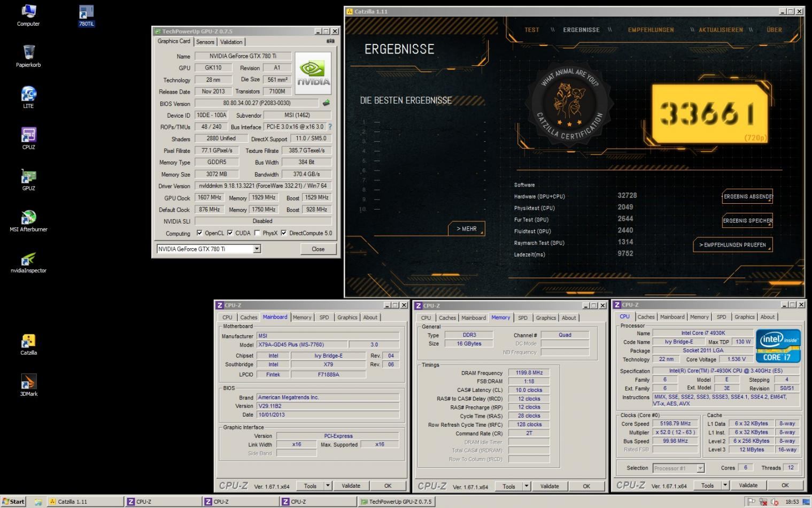Switch to Catzilla 1.11 taskbar button
This screenshot has height=508, width=812.
[x=84, y=502]
